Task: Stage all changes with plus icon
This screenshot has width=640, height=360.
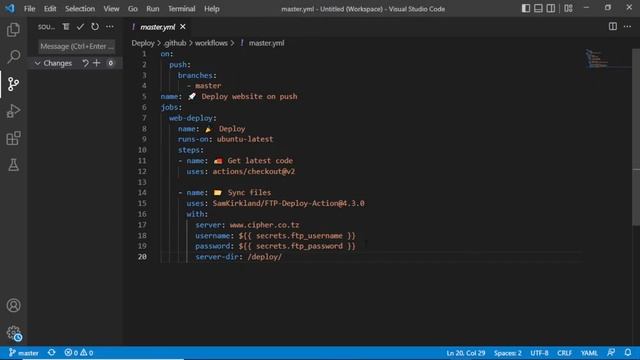Action: point(97,63)
